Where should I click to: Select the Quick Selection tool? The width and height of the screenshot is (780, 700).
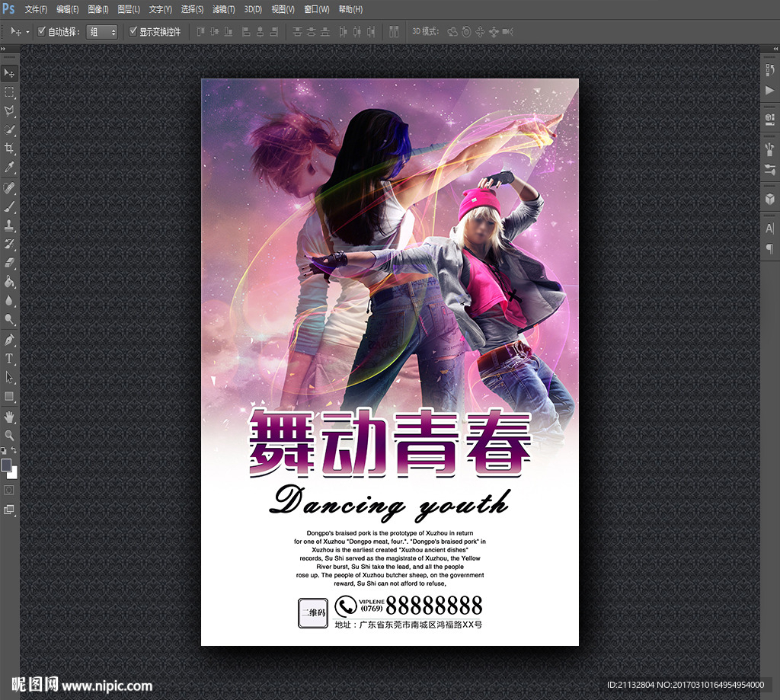tap(9, 129)
